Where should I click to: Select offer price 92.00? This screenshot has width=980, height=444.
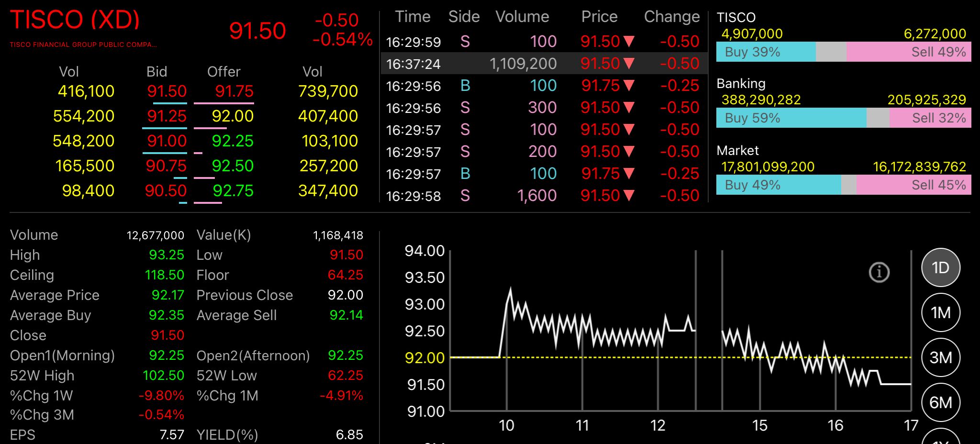click(233, 116)
